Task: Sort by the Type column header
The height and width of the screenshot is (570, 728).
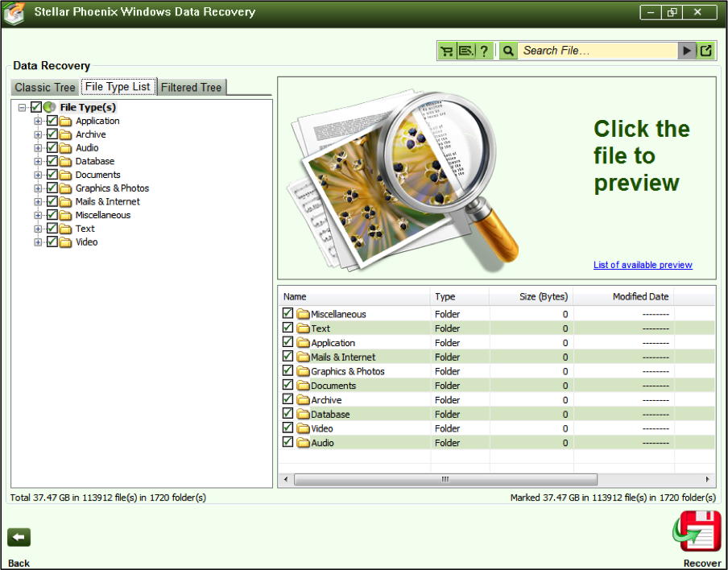Action: click(459, 296)
